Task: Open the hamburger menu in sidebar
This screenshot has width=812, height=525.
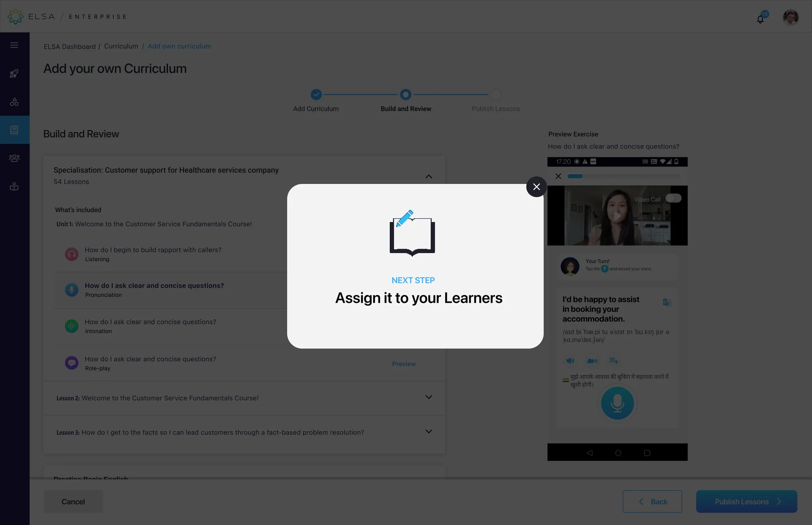Action: pos(14,45)
